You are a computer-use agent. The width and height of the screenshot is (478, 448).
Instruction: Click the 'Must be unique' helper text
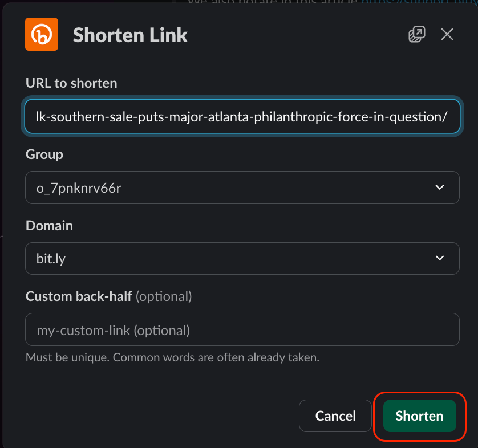point(172,357)
